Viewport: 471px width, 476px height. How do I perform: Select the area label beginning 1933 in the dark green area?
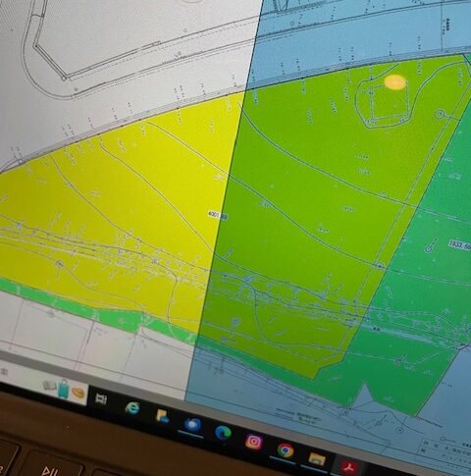click(460, 244)
